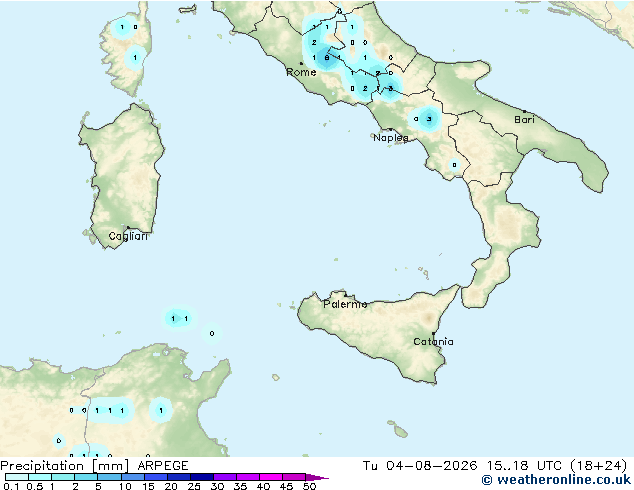Select the 5–10 mm legend swatch
Screen dimensions: 634x490
(109, 477)
